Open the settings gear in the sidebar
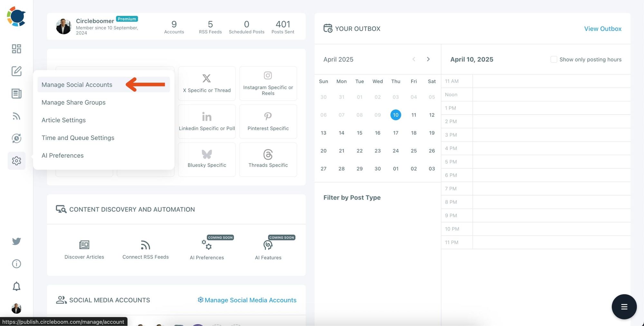Viewport: 644px width, 326px height. click(16, 161)
